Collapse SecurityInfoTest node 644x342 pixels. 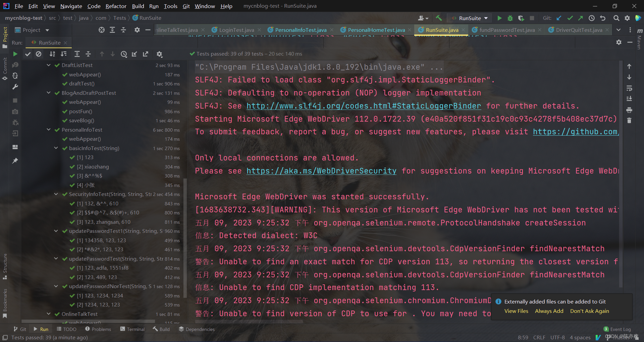tap(56, 194)
